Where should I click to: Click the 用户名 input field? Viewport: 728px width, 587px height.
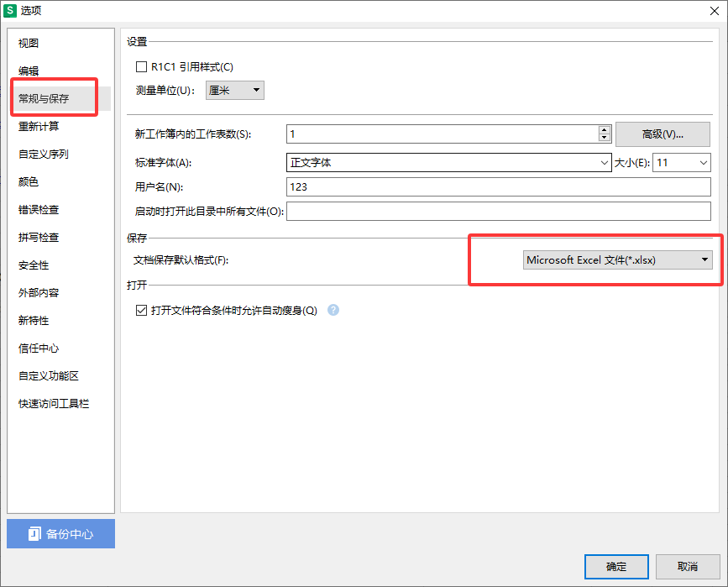[x=499, y=187]
